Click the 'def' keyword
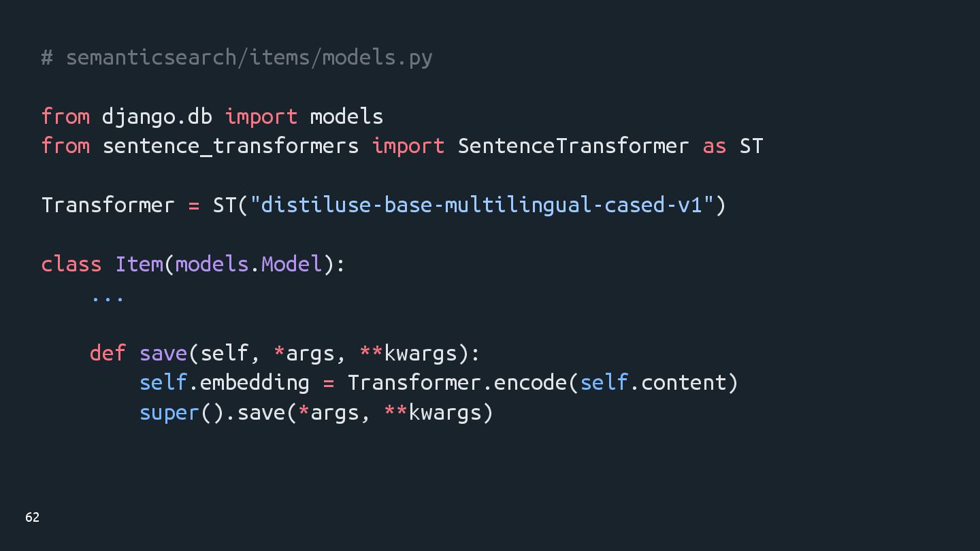 [108, 353]
